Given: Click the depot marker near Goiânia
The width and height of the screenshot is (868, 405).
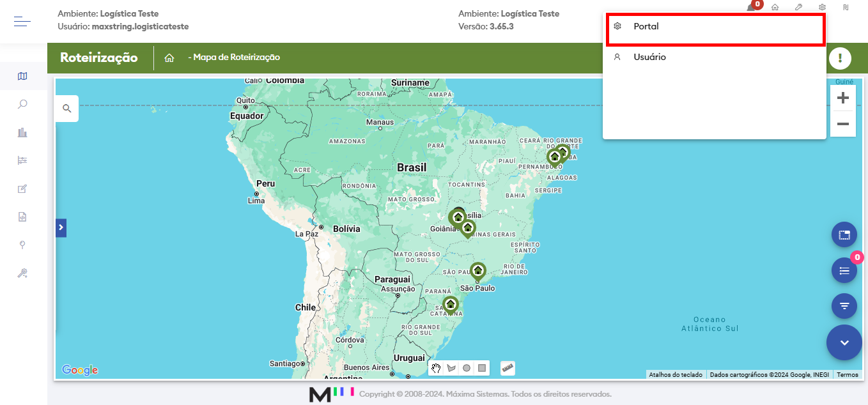Looking at the screenshot, I should (458, 218).
